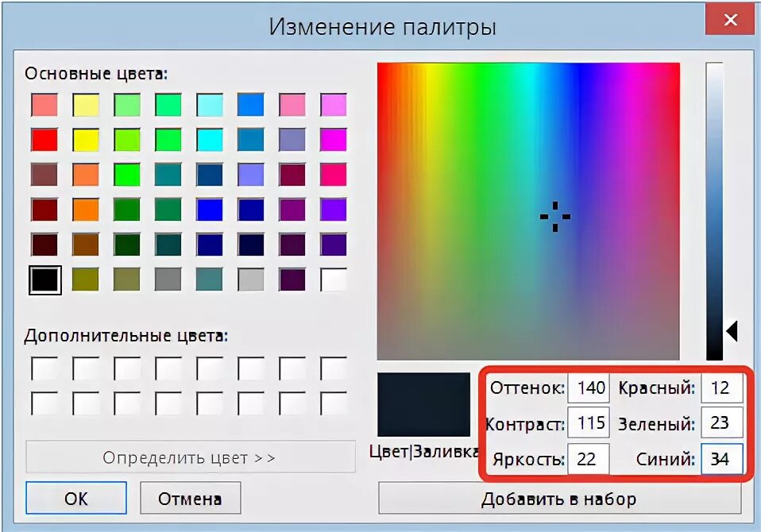The image size is (761, 532).
Task: Click the Красный value field
Action: (722, 388)
